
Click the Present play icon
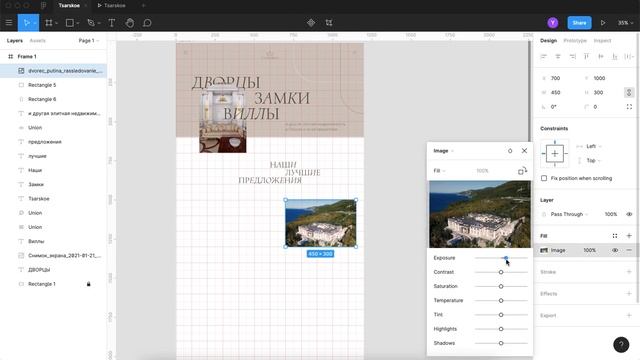coord(603,23)
